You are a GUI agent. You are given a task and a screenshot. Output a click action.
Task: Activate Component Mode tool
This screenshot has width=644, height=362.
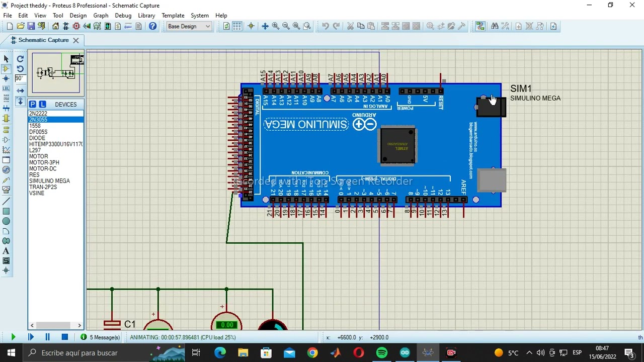(6, 69)
